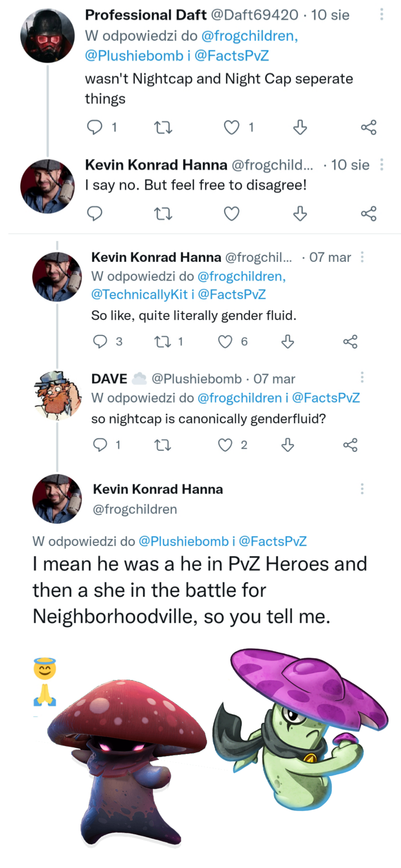
Task: View the purple Nightcap PvZ Heroes image
Action: [x=301, y=727]
